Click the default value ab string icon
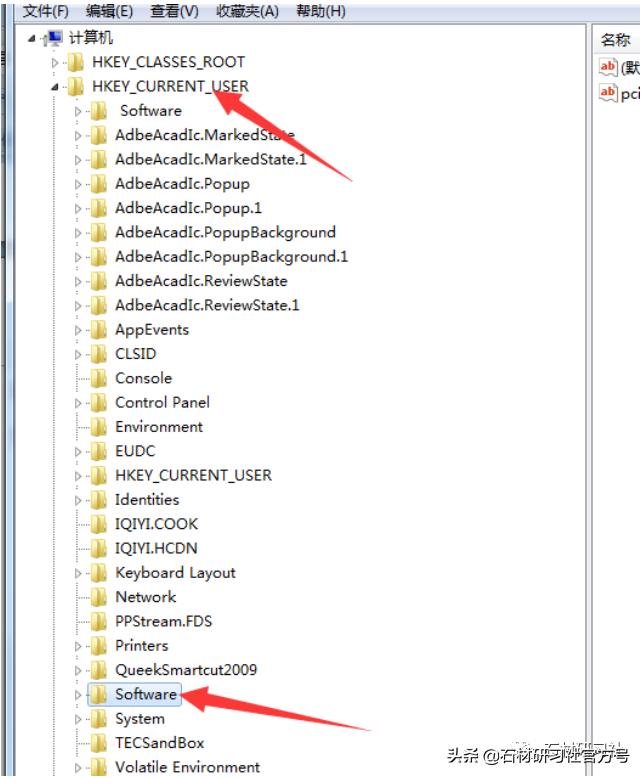 pyautogui.click(x=608, y=67)
